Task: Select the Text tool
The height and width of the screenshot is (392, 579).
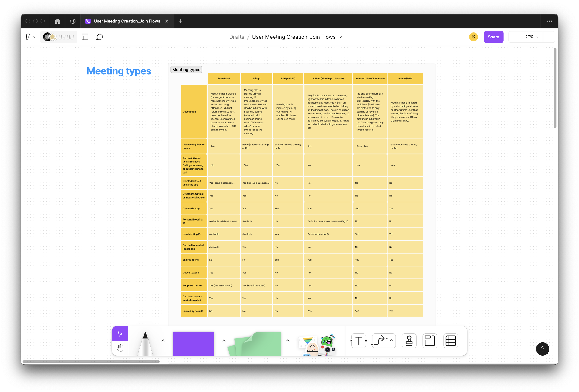Action: coord(359,341)
